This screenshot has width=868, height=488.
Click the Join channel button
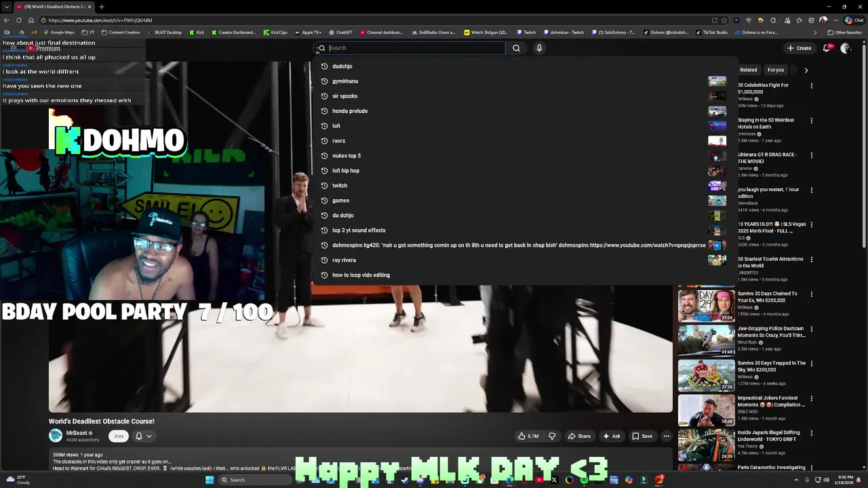tap(119, 436)
